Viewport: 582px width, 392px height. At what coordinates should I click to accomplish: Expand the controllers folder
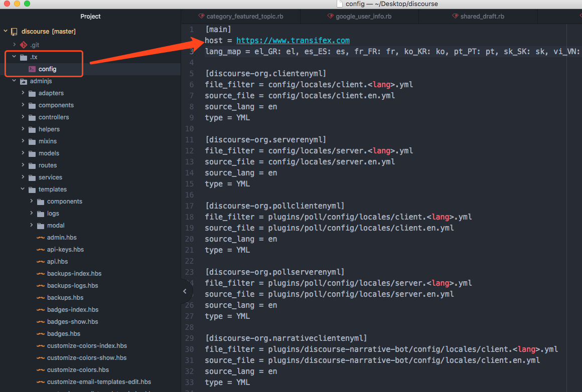[x=23, y=117]
